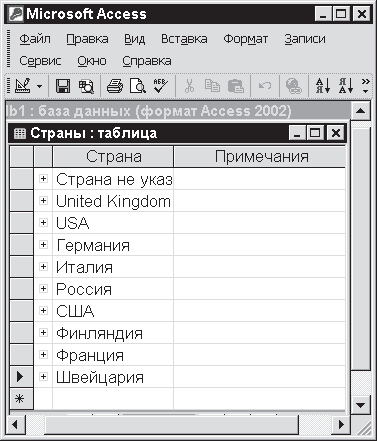Switch to Design view icon

click(23, 86)
